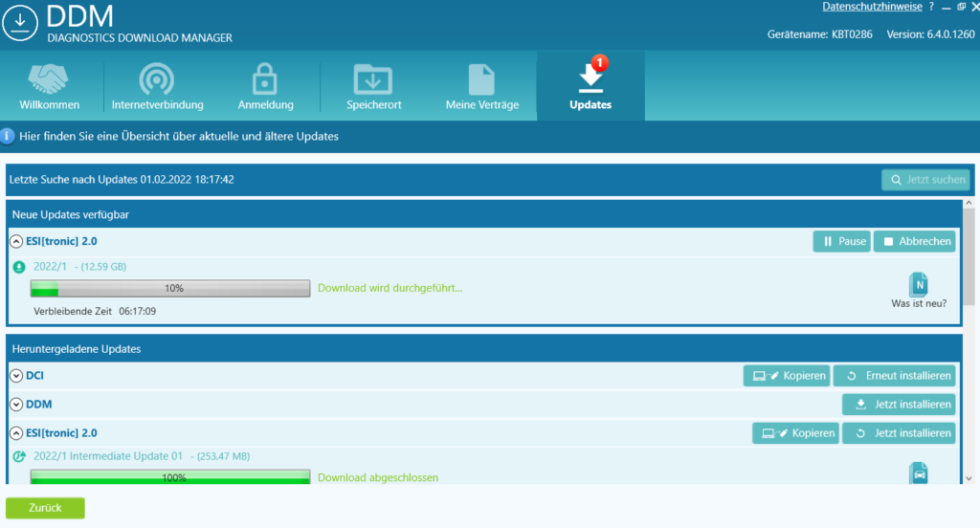Click the 100% completed progress bar
Screen dimensions: 980x528
(170, 477)
